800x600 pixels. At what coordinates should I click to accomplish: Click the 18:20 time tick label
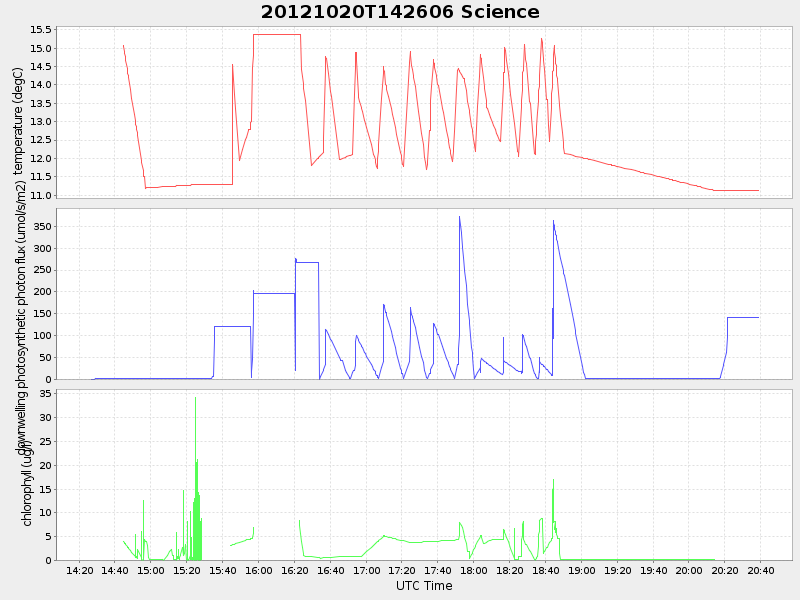510,570
